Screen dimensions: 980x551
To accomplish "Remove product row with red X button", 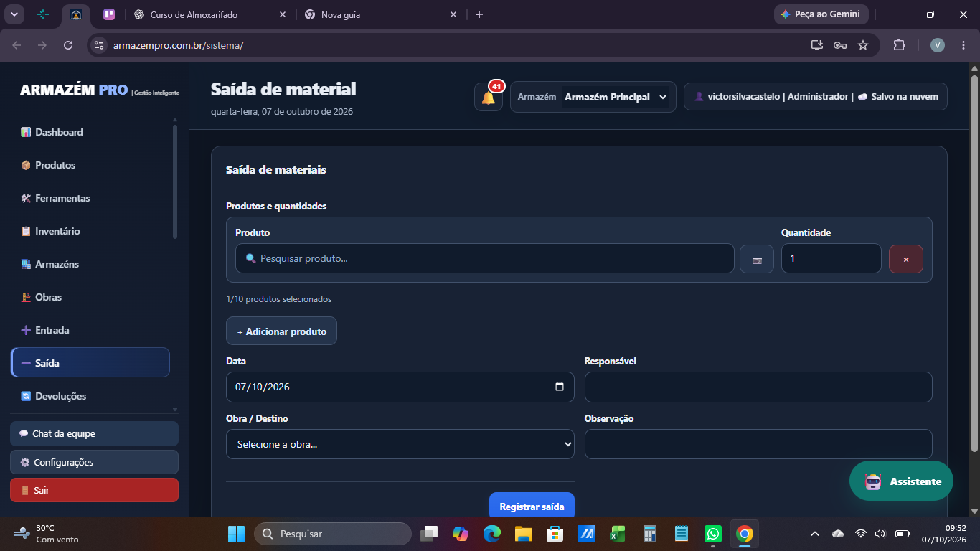I will (x=906, y=259).
